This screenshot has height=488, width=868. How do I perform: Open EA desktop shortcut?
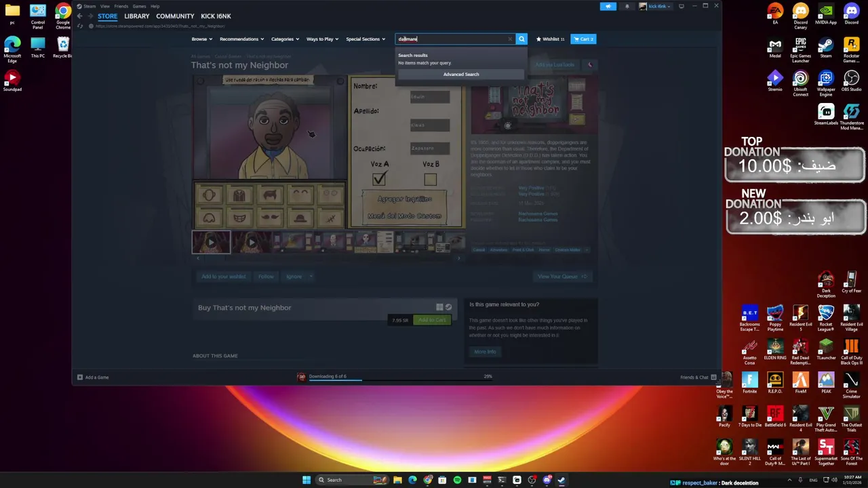click(x=775, y=14)
